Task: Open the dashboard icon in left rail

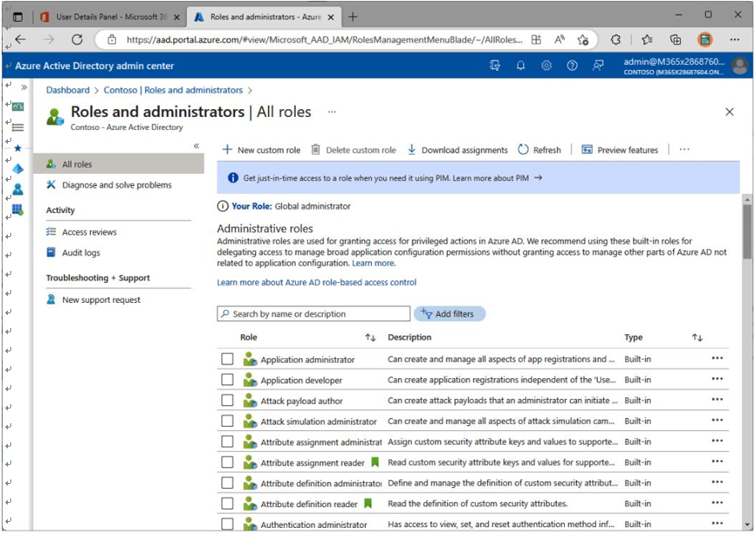Action: tap(18, 106)
